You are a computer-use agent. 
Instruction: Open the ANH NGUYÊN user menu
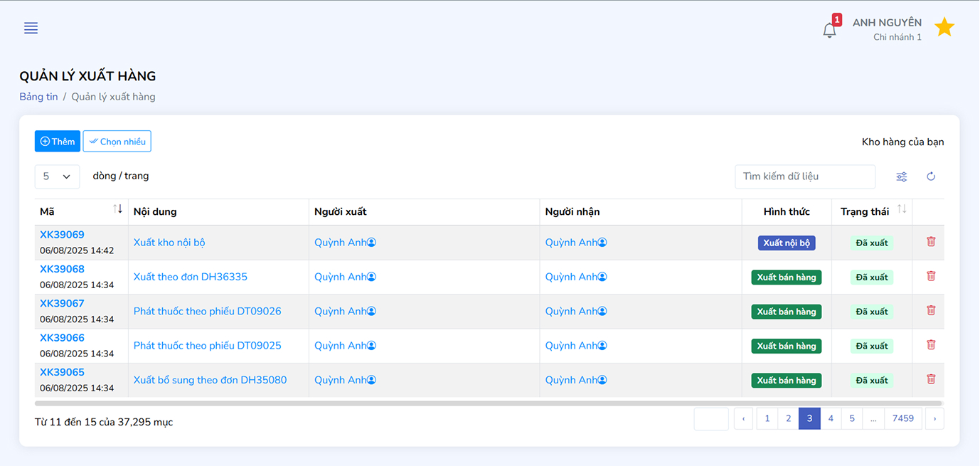click(886, 29)
